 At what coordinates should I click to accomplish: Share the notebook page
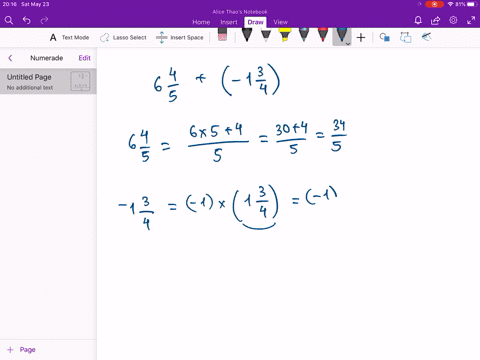click(435, 20)
